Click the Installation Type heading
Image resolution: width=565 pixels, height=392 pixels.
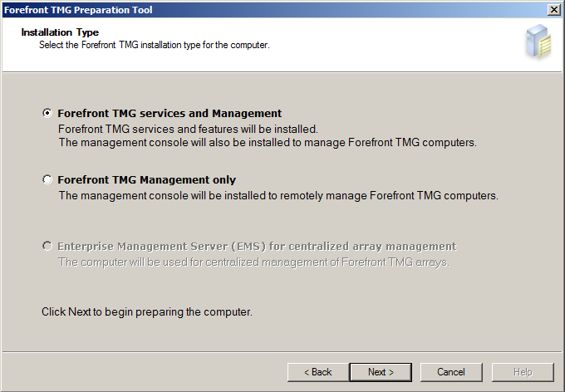(x=60, y=32)
